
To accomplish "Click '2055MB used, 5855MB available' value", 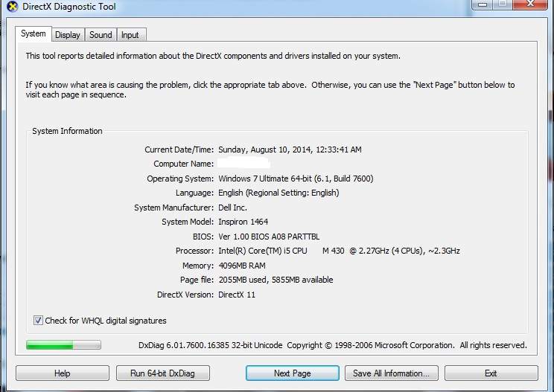I will pyautogui.click(x=276, y=280).
